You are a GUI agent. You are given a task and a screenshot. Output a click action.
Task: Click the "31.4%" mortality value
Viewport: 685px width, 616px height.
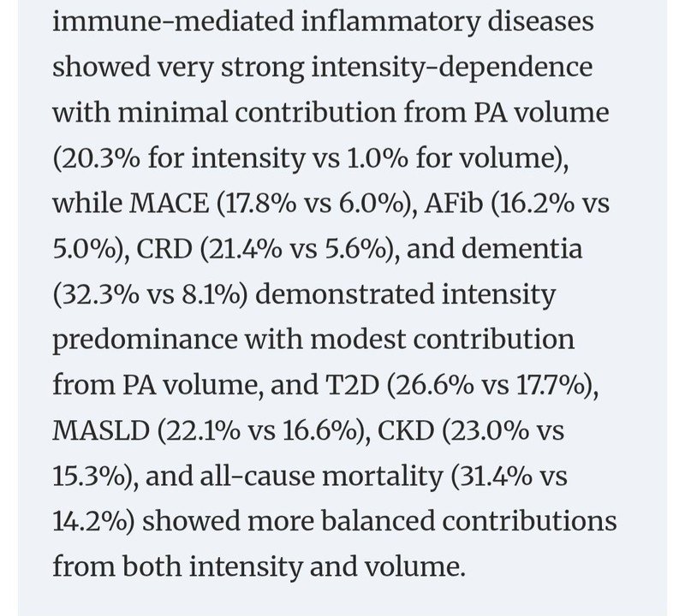pos(495,476)
